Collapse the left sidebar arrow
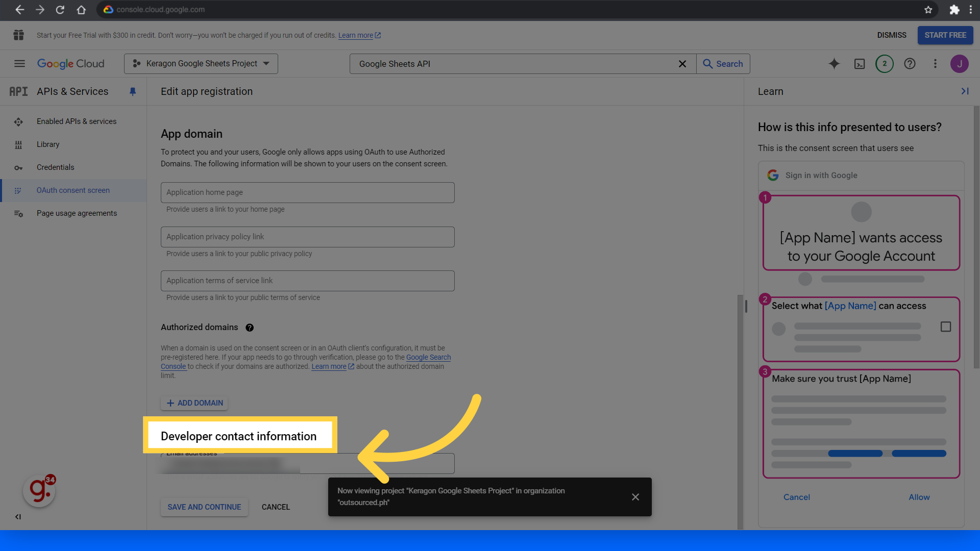 click(x=18, y=517)
